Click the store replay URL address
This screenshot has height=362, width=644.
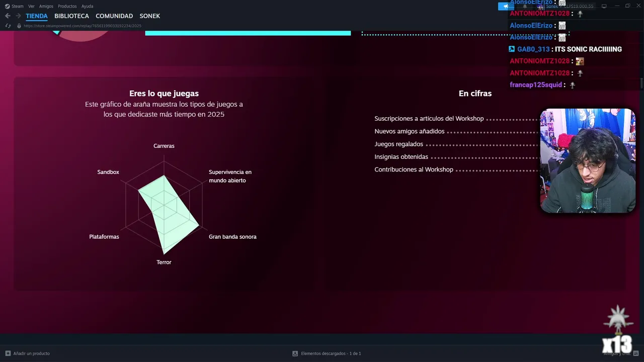click(83, 26)
